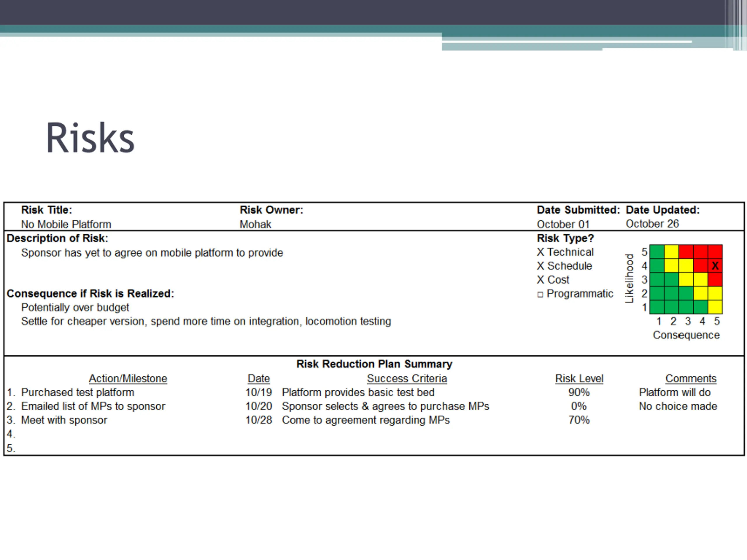Click the vertical 'Likelihood' axis label
Image resolution: width=747 pixels, height=560 pixels.
629,279
